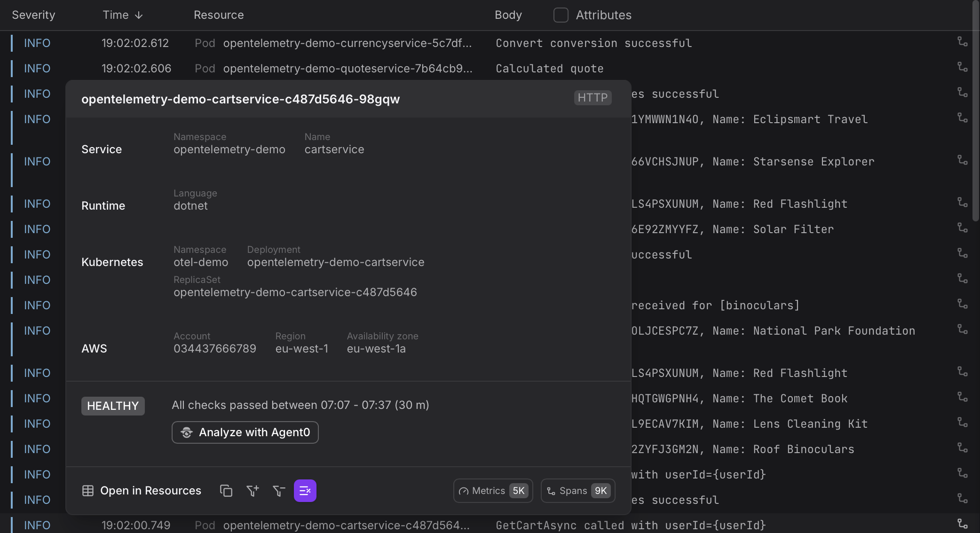Switch to the Metrics 5K view

(492, 491)
